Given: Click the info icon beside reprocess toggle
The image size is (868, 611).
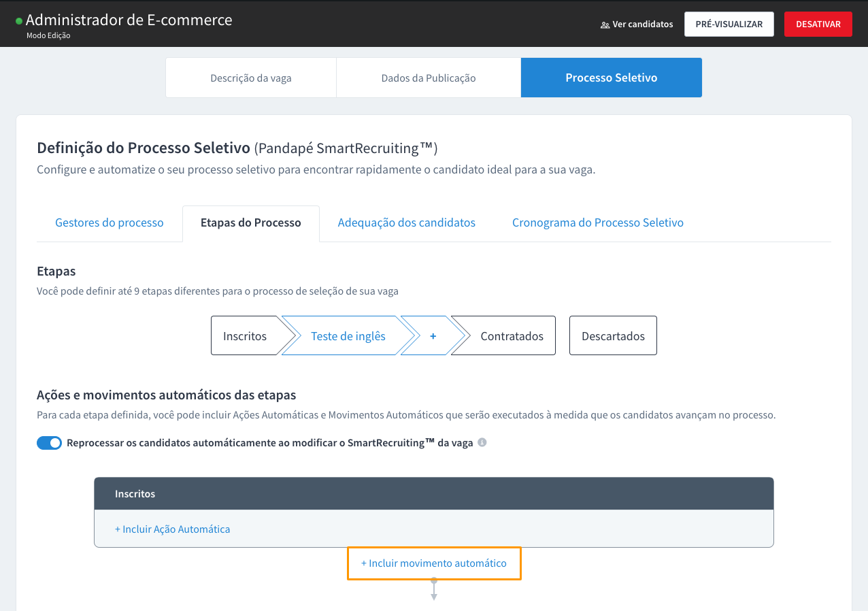Looking at the screenshot, I should click(x=482, y=442).
